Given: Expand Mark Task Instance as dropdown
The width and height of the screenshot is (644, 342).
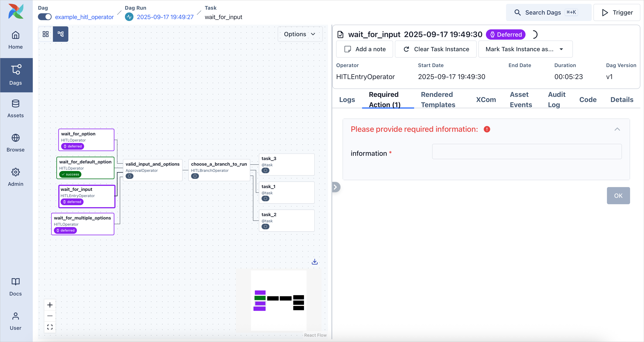Looking at the screenshot, I should click(x=525, y=49).
